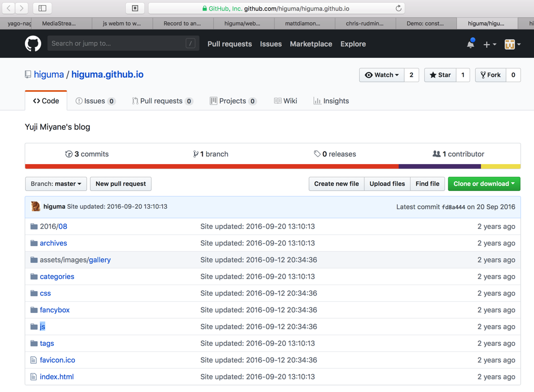Click New pull request button

click(x=121, y=184)
